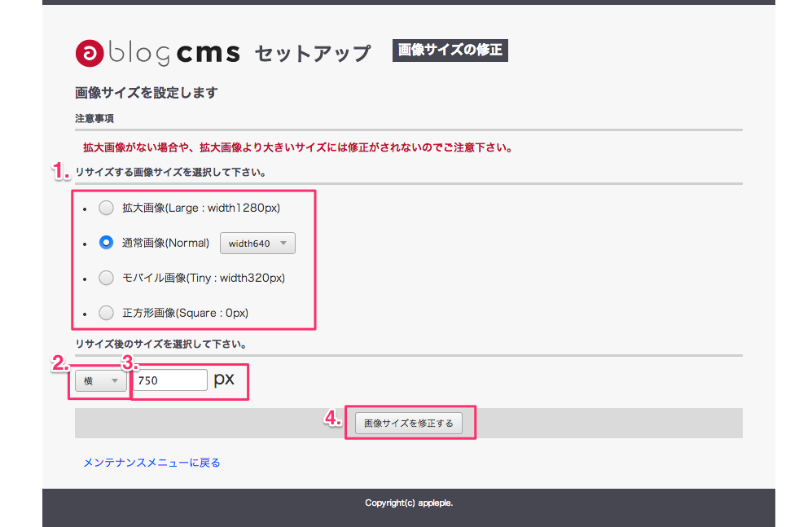Click the 画像サイズを修正する button

click(409, 424)
